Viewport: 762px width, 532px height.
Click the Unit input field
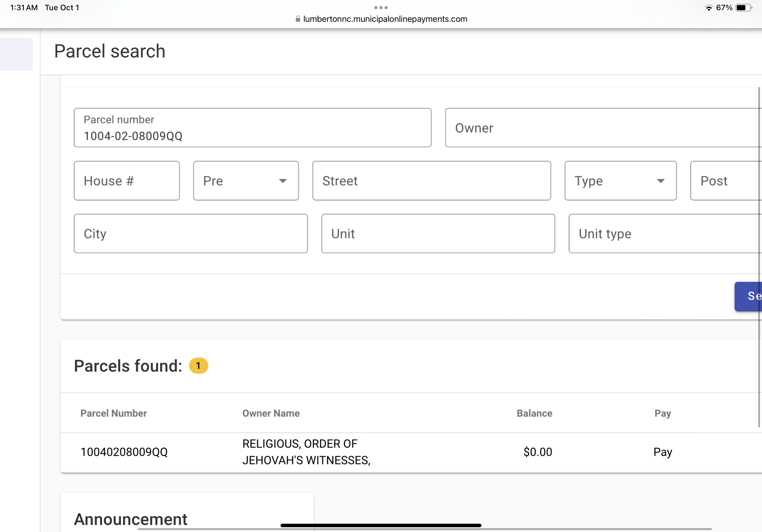(438, 233)
